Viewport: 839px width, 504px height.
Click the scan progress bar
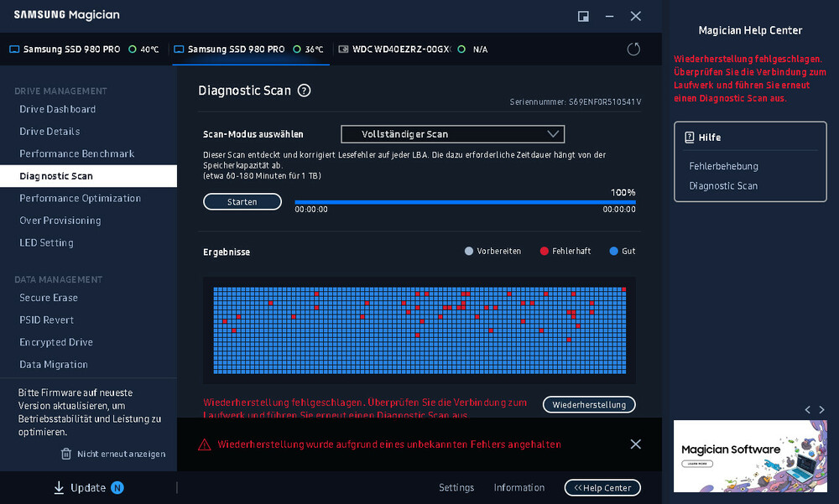click(x=465, y=202)
